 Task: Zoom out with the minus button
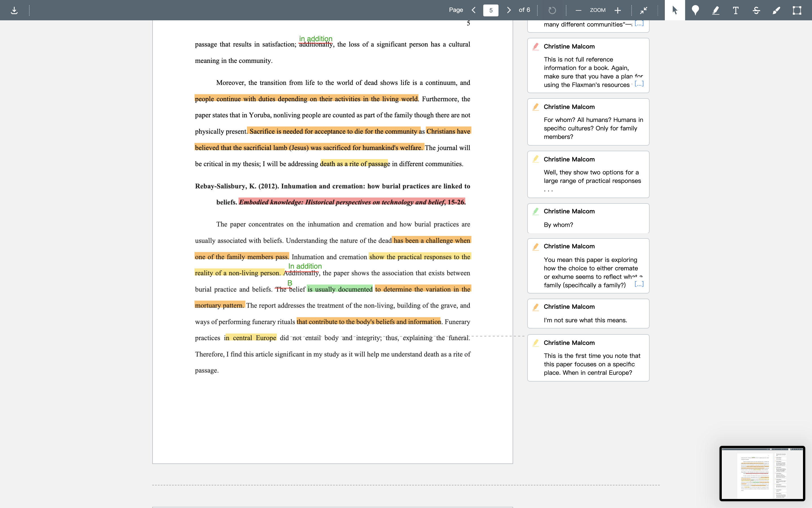(578, 10)
